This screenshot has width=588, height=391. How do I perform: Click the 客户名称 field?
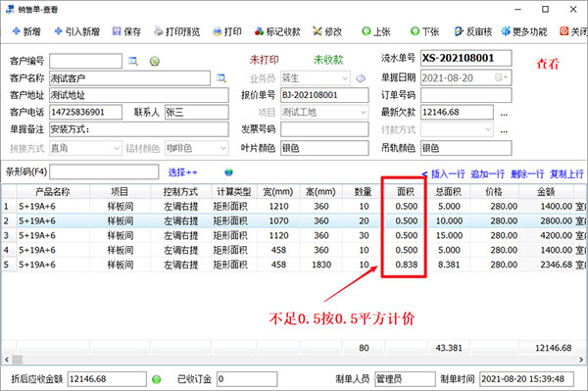[129, 78]
